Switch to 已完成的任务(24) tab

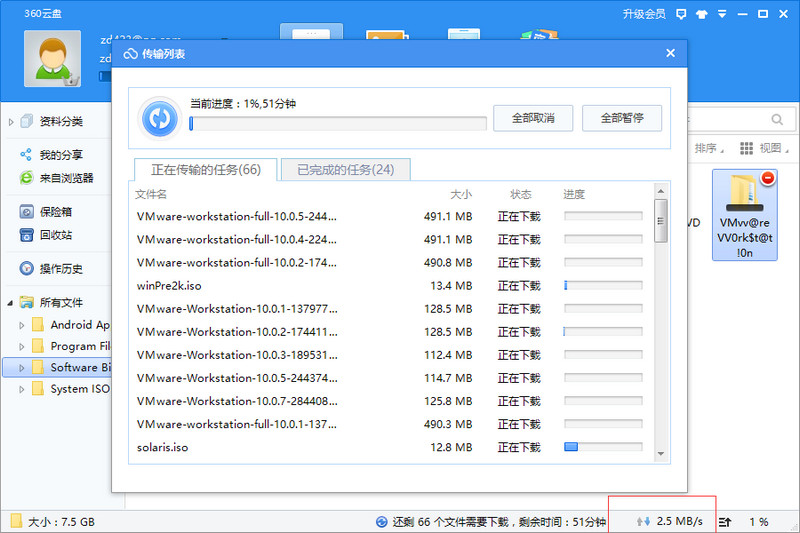[345, 169]
